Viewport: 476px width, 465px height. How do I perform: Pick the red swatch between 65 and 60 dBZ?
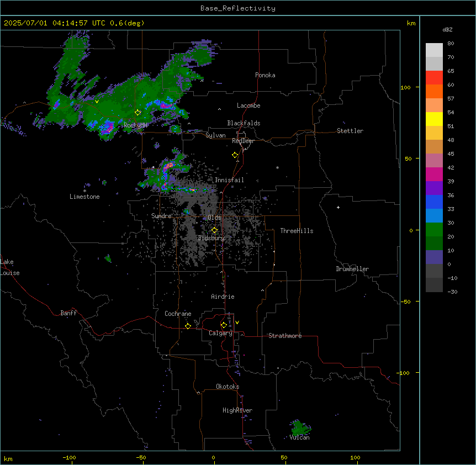click(434, 78)
